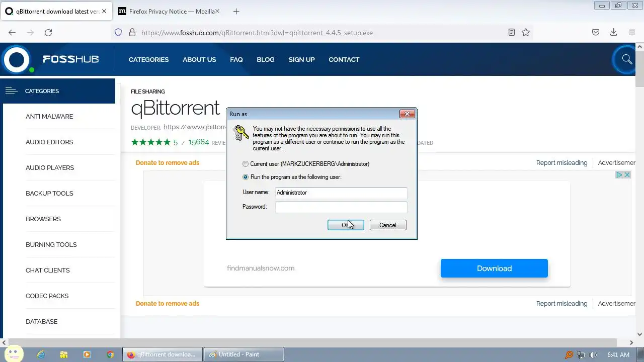Click upper Report misleading link
644x362 pixels.
tap(561, 162)
